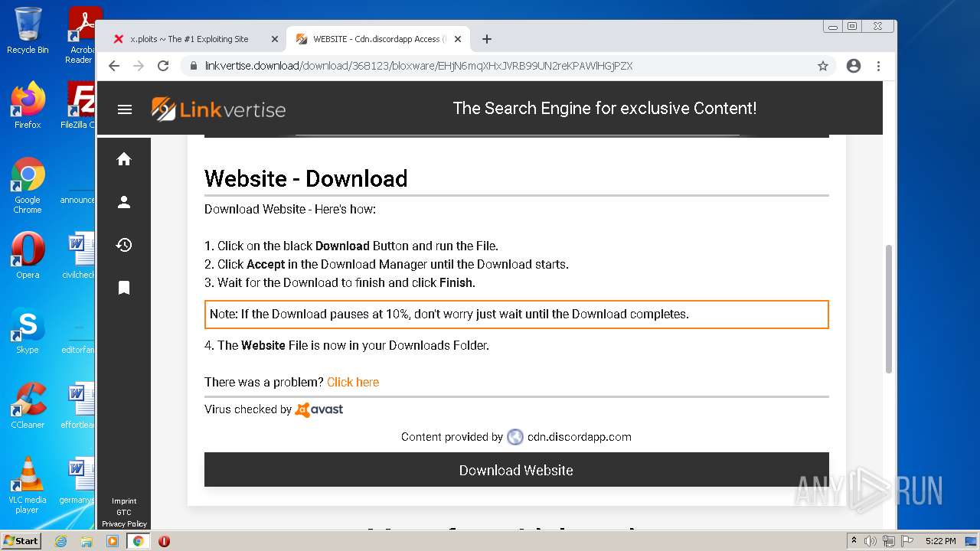
Task: Open a new browser tab
Action: coord(487,39)
